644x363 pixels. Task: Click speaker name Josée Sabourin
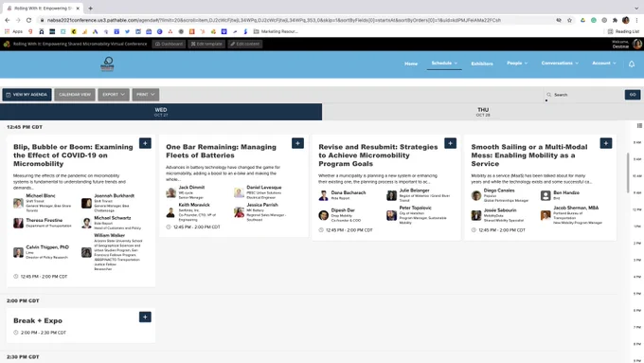pyautogui.click(x=500, y=210)
